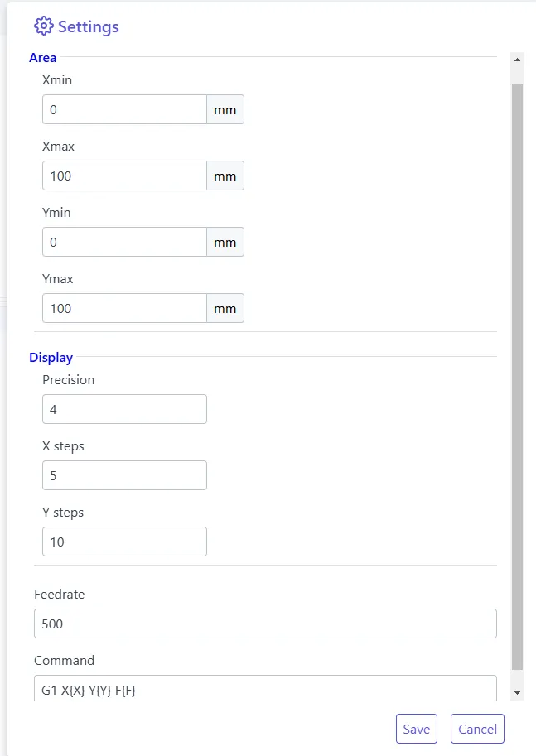Click the mm unit beside Xmax
This screenshot has width=536, height=756.
225,176
